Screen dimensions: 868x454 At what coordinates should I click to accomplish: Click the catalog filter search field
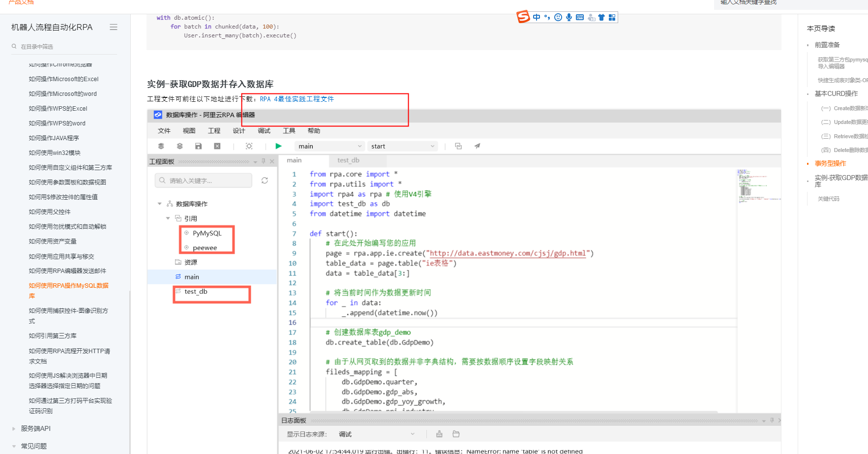pyautogui.click(x=64, y=47)
